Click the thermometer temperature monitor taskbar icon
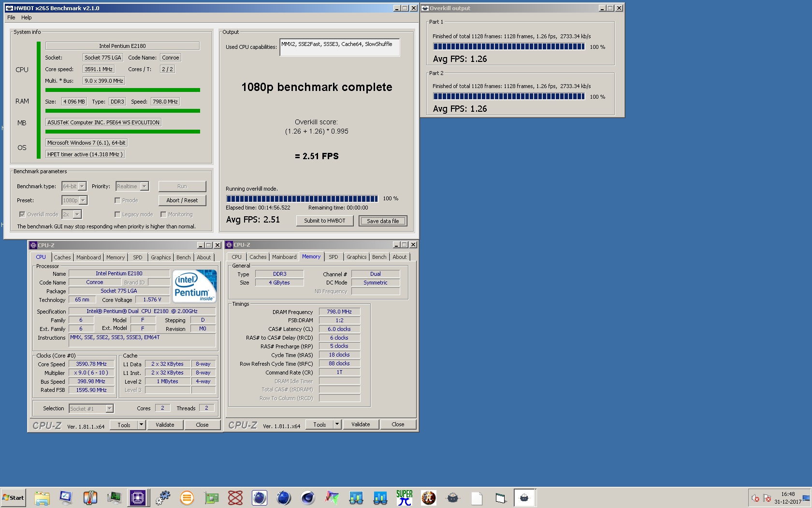 pos(90,497)
